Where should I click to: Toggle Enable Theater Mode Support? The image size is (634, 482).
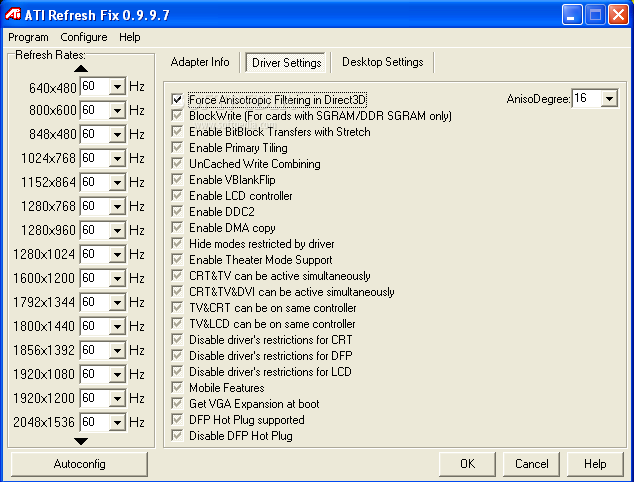(x=177, y=260)
